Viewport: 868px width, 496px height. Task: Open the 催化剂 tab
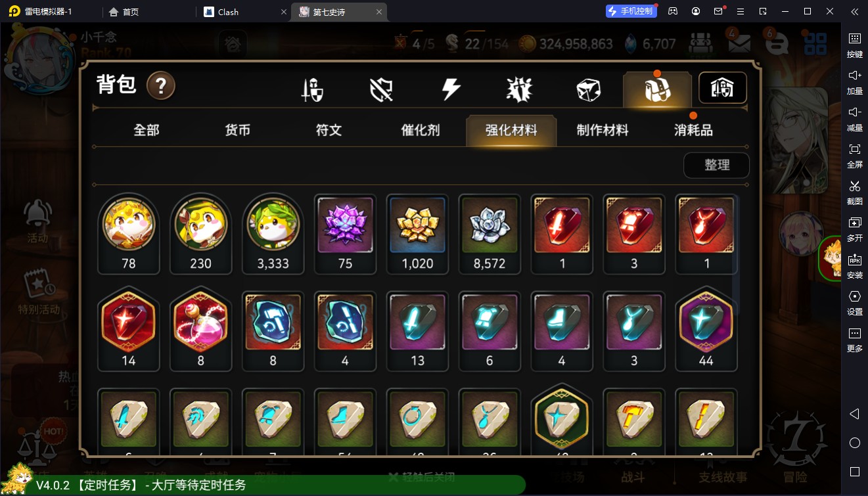420,130
